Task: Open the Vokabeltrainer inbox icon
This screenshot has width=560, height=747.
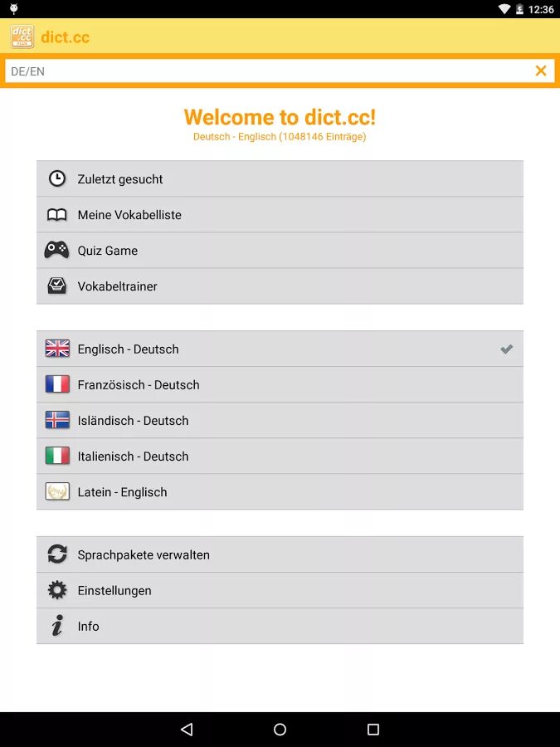Action: (57, 286)
